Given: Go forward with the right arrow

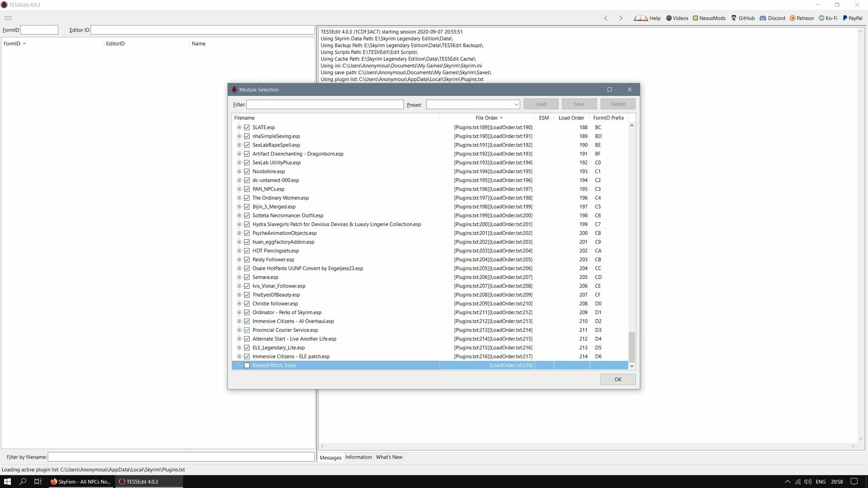Looking at the screenshot, I should pos(621,18).
